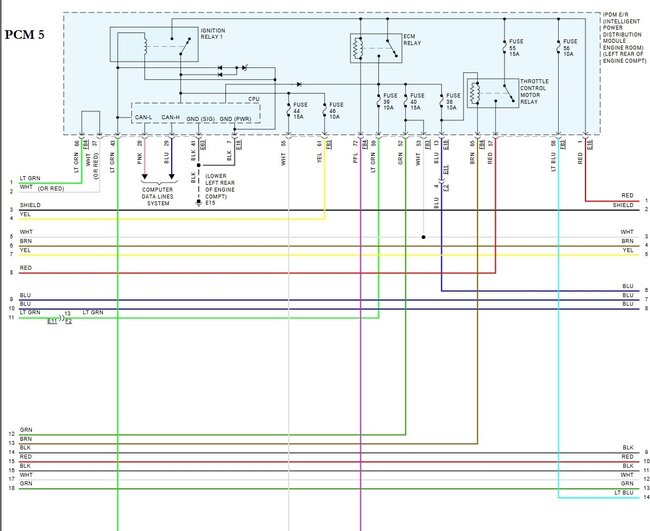Click the CAN-L pink arrow
The width and height of the screenshot is (650, 531).
[145, 177]
